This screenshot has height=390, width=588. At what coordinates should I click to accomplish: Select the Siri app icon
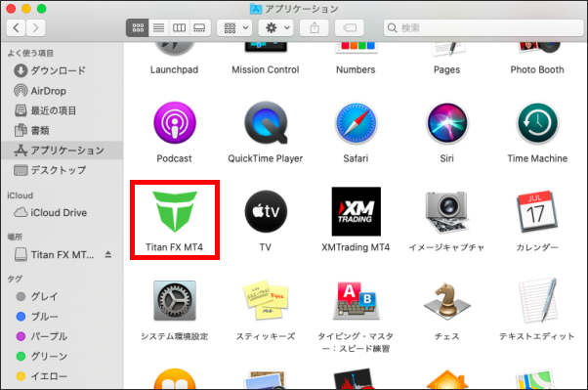click(447, 123)
